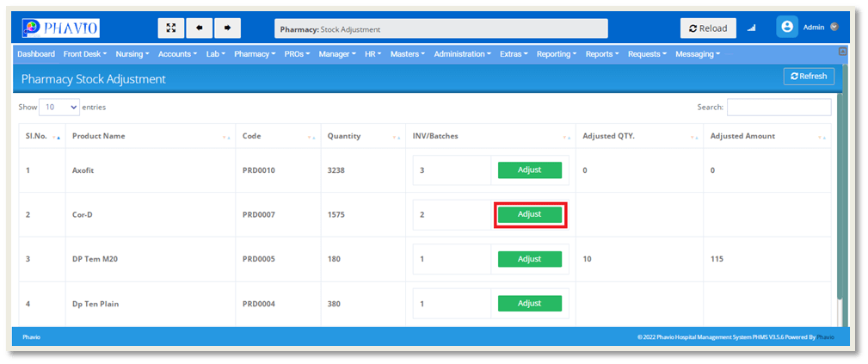Screen dimensions: 868x364
Task: Click the signal strength icon
Action: (751, 28)
